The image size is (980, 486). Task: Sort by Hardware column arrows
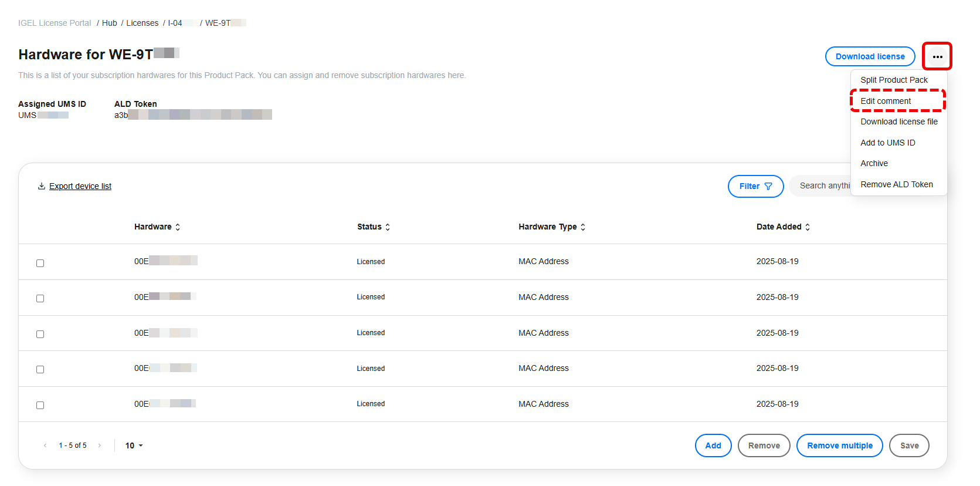click(x=178, y=227)
